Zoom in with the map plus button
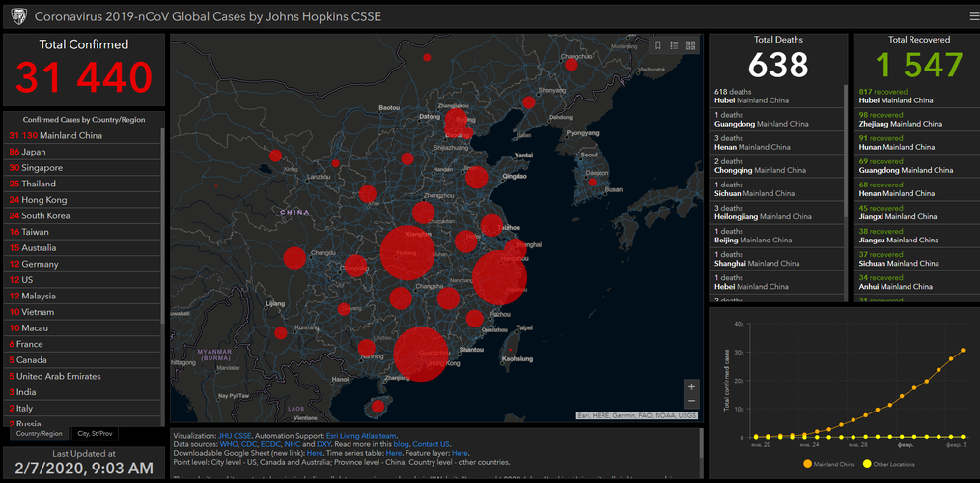980x483 pixels. (x=690, y=386)
